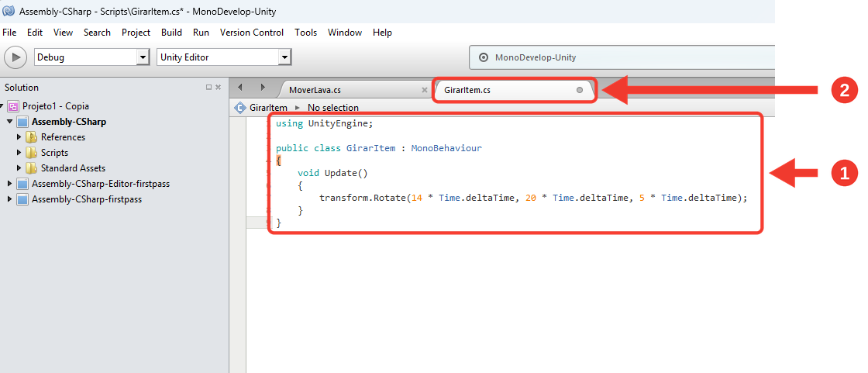Open the Search menu

coord(97,33)
